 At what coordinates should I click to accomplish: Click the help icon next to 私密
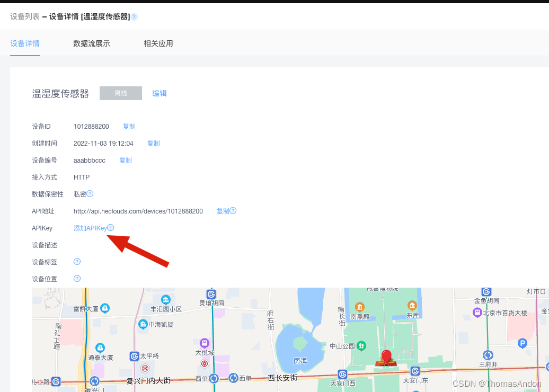tap(90, 194)
